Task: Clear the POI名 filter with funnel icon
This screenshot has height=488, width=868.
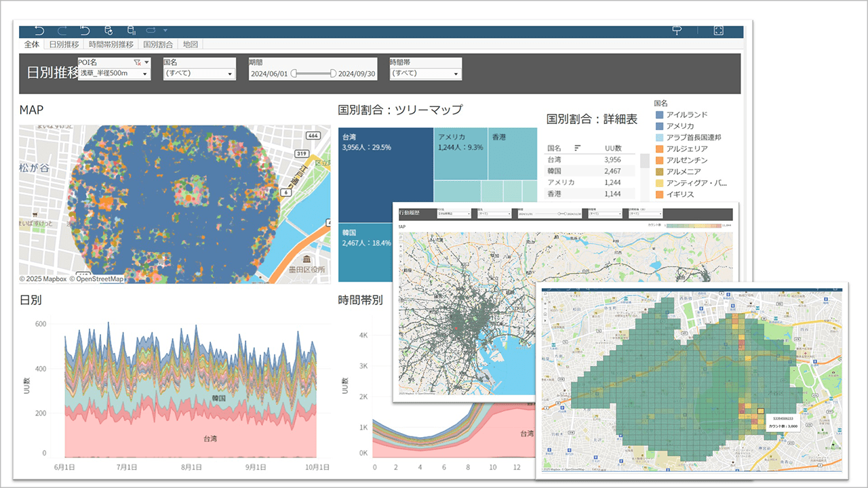Action: point(138,62)
